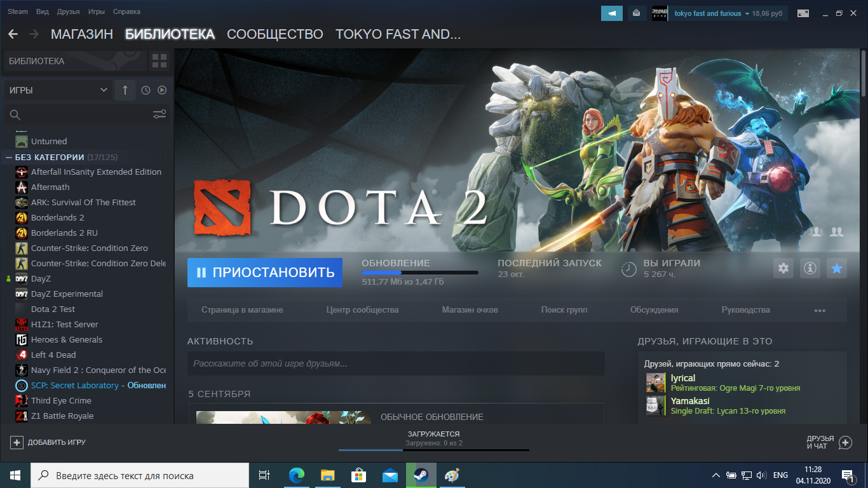Sort library by recent clock icon
This screenshot has height=488, width=868.
click(x=146, y=90)
